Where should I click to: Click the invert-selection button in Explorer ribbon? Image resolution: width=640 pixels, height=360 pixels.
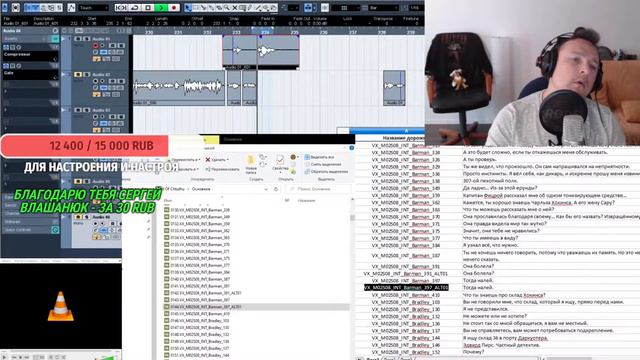click(326, 172)
